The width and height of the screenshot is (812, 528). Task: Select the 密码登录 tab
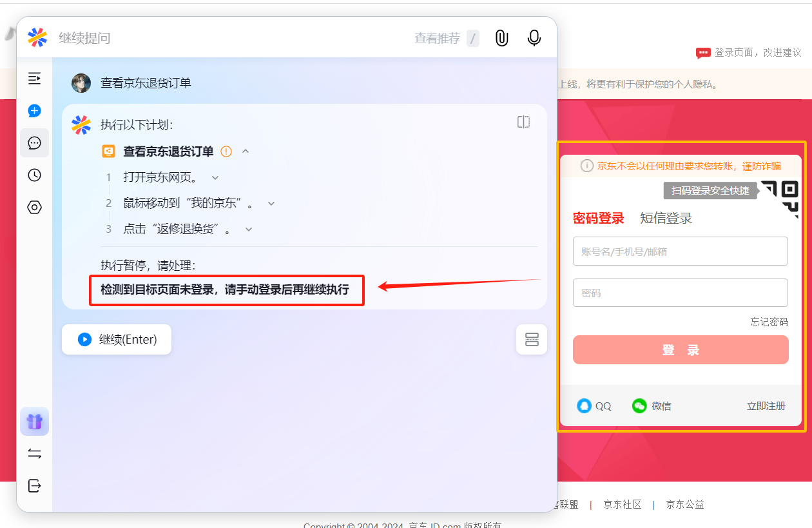point(599,218)
